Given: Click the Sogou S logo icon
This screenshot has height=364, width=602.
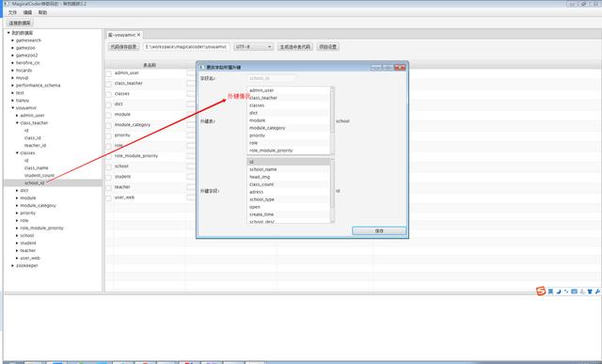Looking at the screenshot, I should pos(541,292).
